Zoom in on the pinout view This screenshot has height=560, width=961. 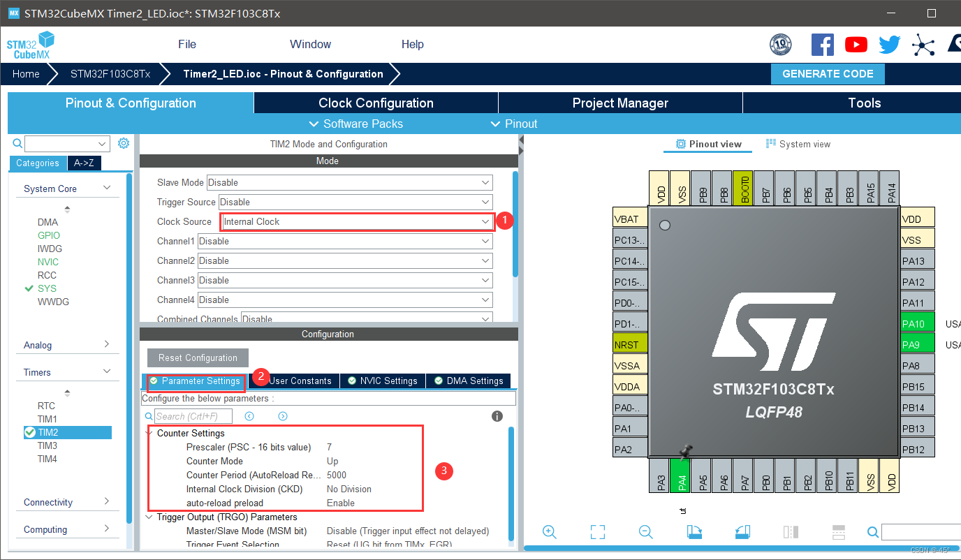[x=550, y=532]
